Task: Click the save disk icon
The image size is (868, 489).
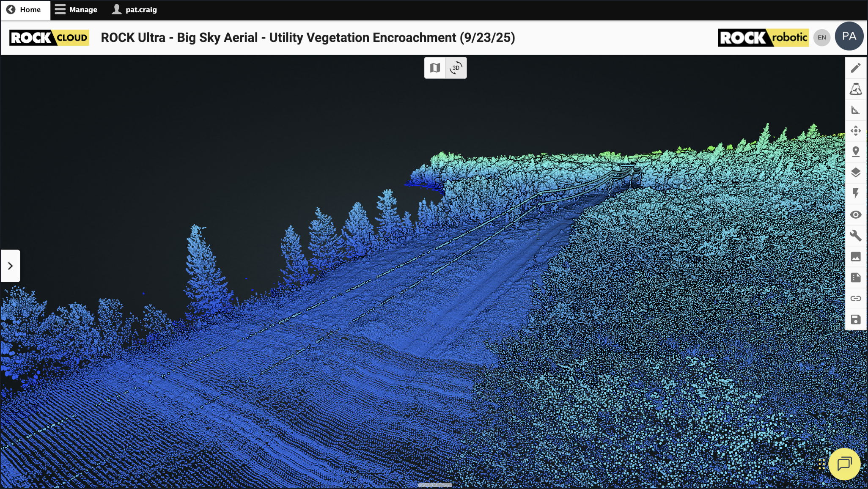Action: (855, 319)
